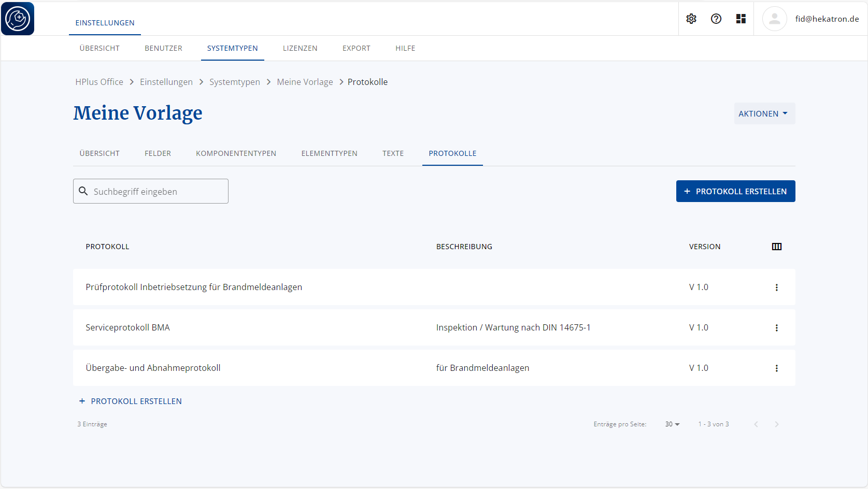The height and width of the screenshot is (489, 868).
Task: Open the Elementtypen sub-tab
Action: (x=329, y=153)
